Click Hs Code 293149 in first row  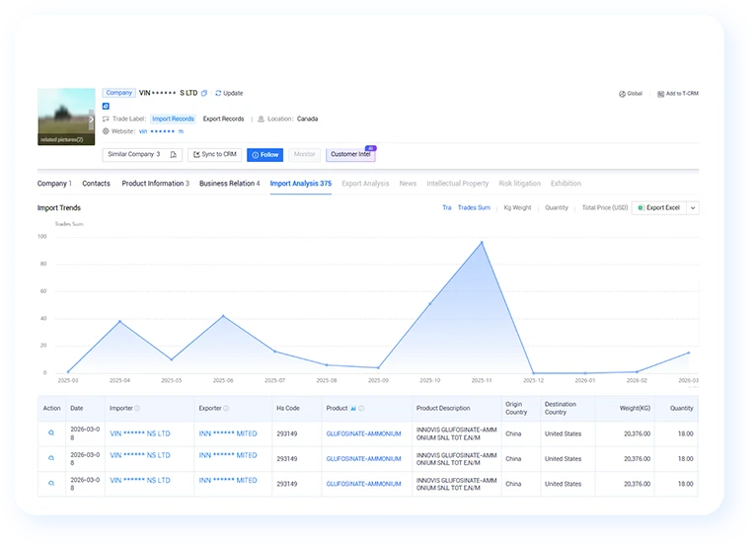(287, 434)
